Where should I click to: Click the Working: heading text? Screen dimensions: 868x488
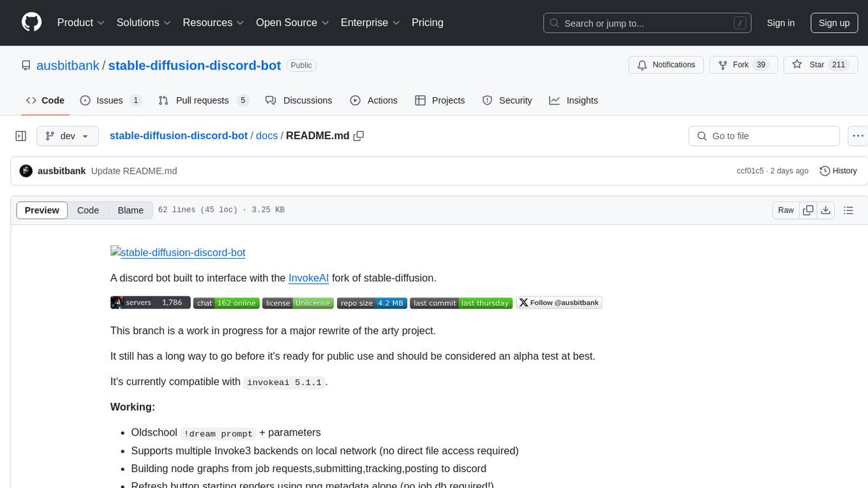(x=133, y=407)
